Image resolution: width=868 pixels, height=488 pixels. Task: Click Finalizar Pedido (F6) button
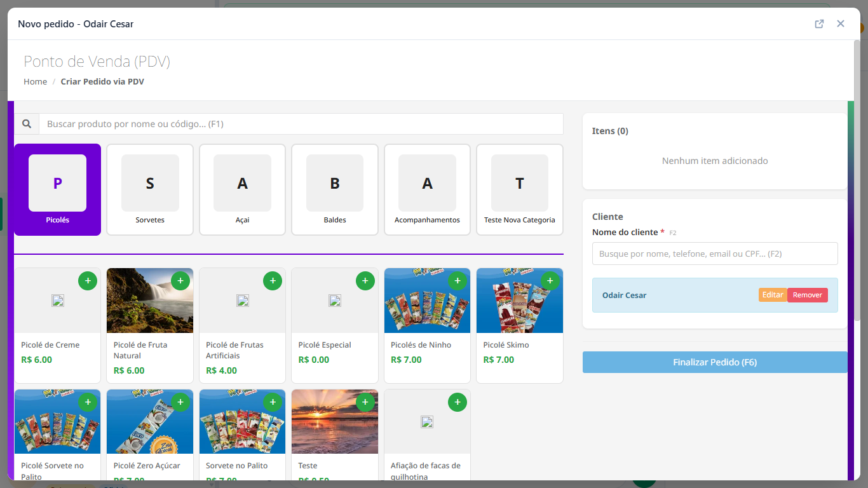click(x=715, y=362)
